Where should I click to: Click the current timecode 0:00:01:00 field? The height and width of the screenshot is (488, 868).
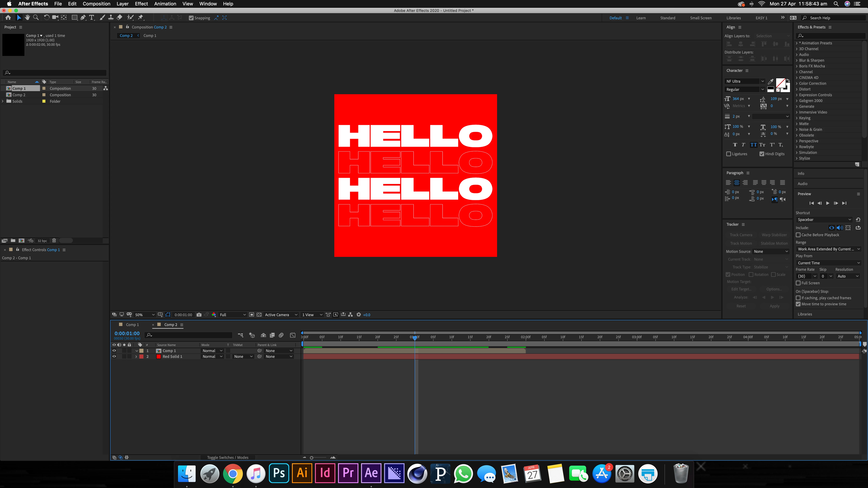tap(127, 333)
